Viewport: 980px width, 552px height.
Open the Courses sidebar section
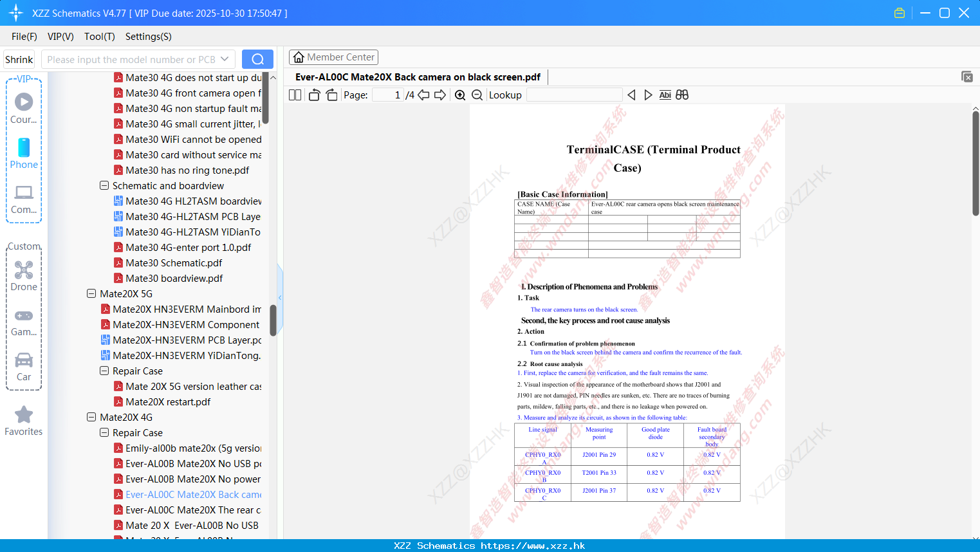24,108
